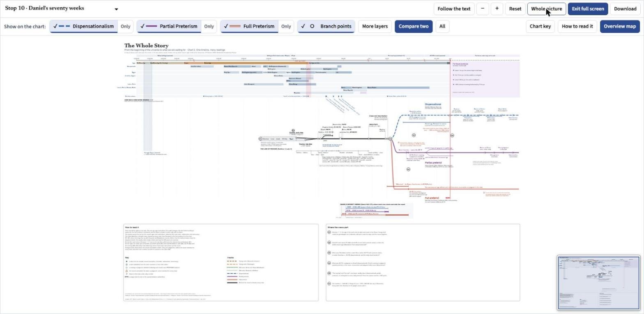
Task: Exit full screen mode
Action: point(588,9)
